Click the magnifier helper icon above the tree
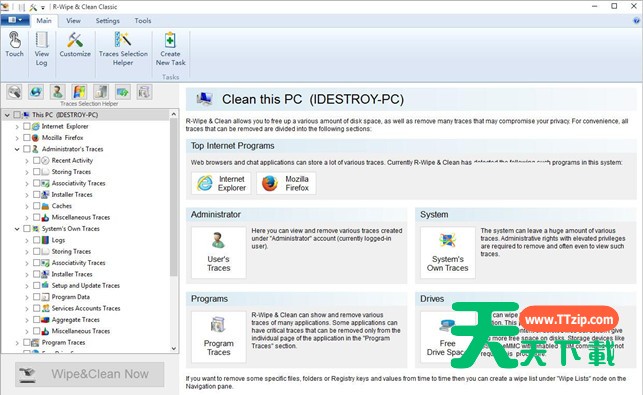Image resolution: width=643 pixels, height=395 pixels. click(14, 92)
